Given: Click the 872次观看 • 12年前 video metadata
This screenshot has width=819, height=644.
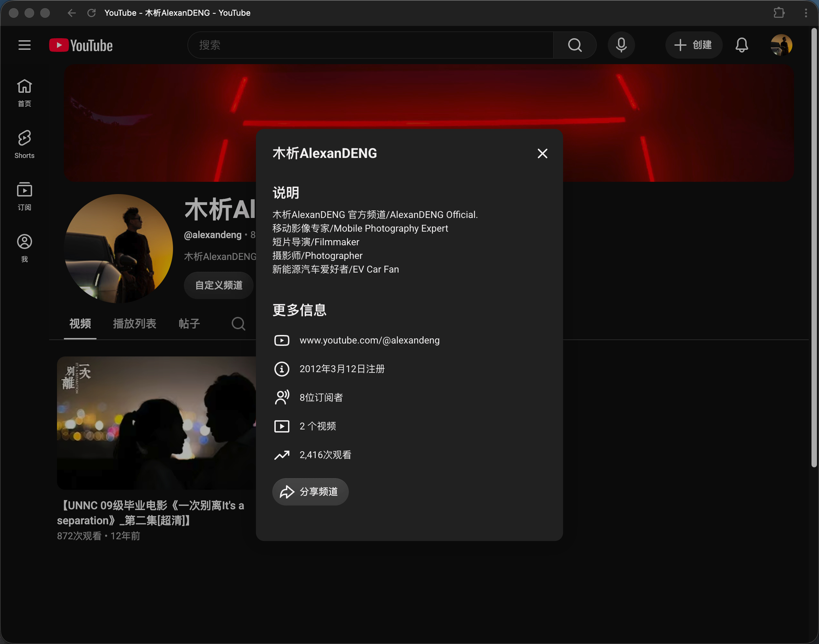Looking at the screenshot, I should [99, 536].
